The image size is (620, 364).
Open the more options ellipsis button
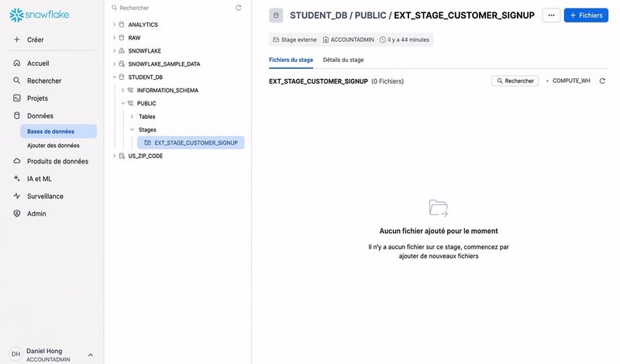click(551, 15)
